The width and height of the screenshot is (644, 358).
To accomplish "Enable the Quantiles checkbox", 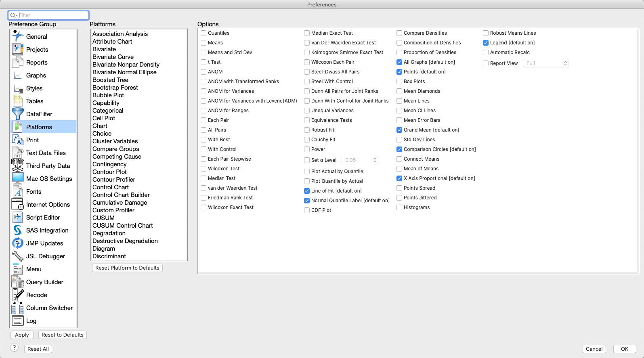I will pyautogui.click(x=204, y=33).
